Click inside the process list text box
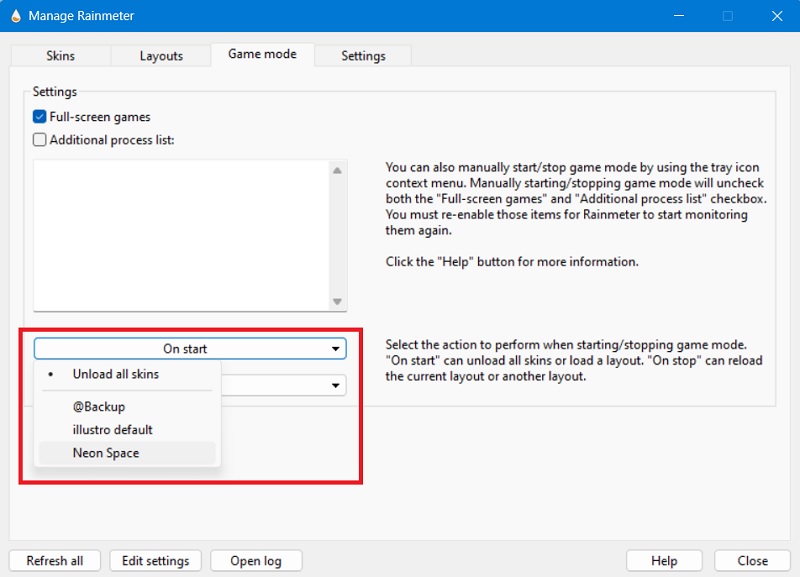The image size is (800, 577). (x=180, y=235)
